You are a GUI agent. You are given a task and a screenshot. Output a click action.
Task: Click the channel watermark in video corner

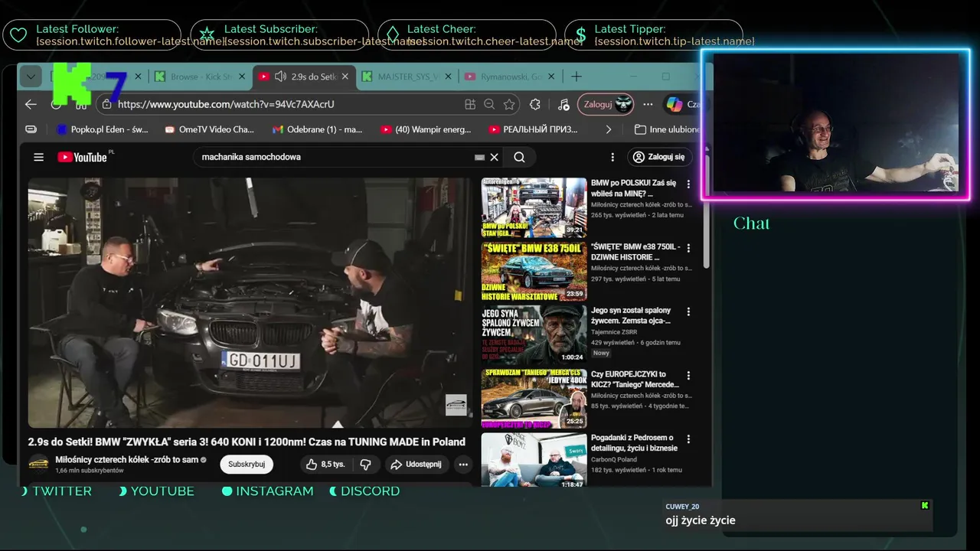(456, 405)
